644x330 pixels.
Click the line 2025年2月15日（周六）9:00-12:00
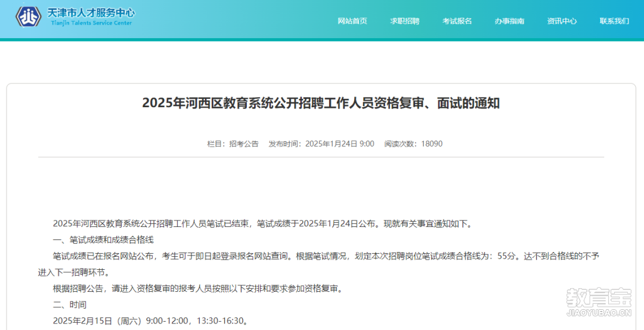click(x=151, y=321)
